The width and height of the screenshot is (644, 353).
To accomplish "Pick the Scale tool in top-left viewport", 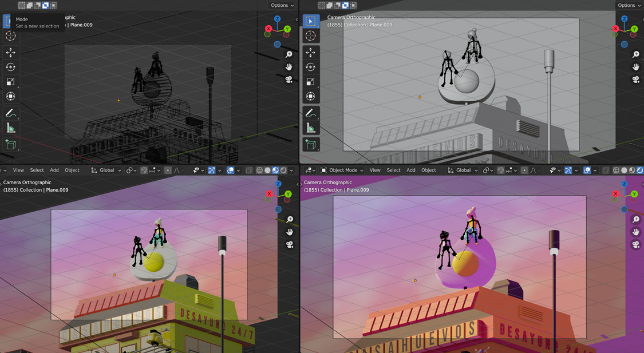I will pos(10,82).
